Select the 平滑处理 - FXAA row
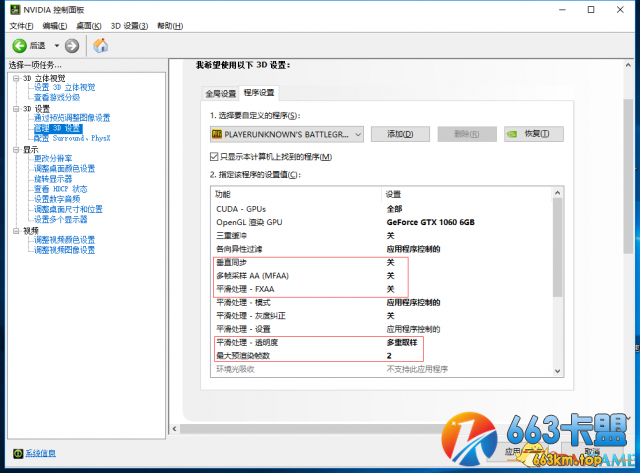This screenshot has height=473, width=640. (382, 289)
